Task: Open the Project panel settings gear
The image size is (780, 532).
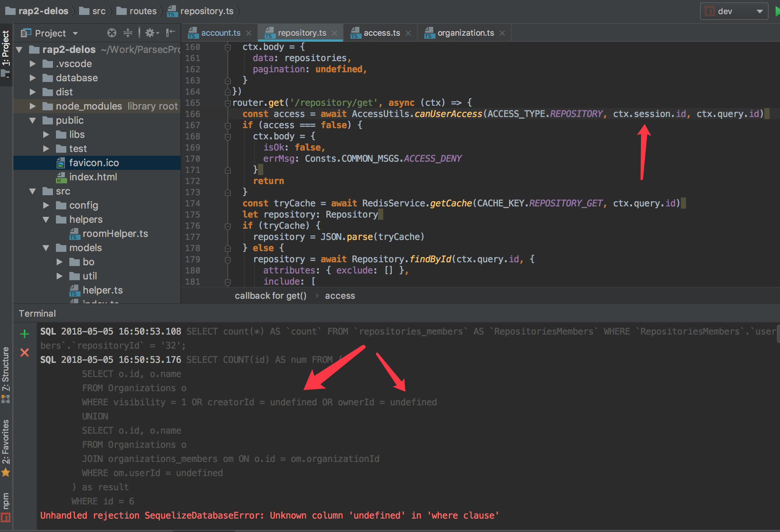Action: (150, 33)
